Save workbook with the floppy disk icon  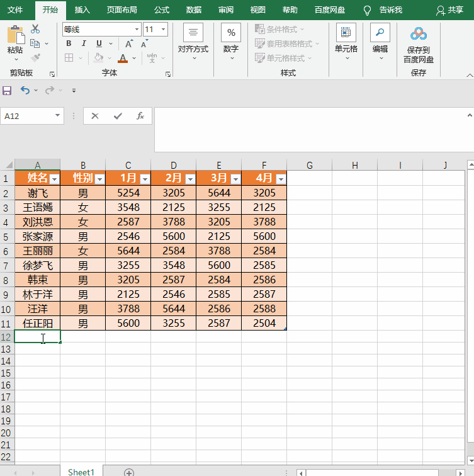7,91
